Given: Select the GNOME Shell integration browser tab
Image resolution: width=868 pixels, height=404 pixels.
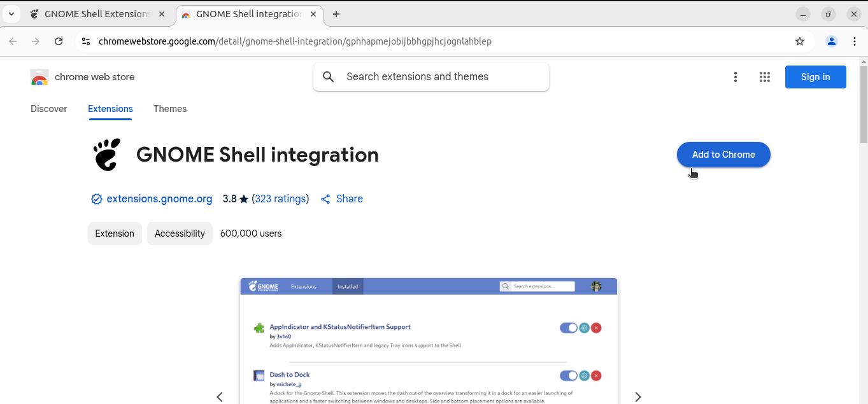Looking at the screenshot, I should pos(249,14).
